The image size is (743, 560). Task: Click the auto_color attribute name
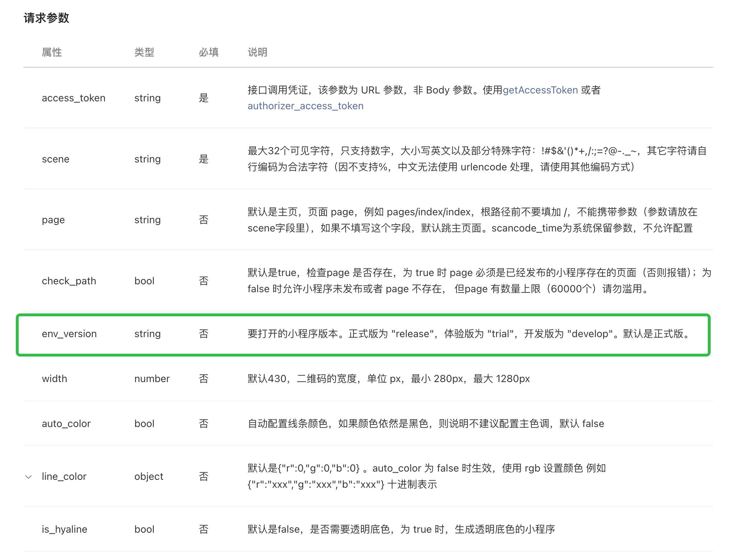(x=66, y=424)
